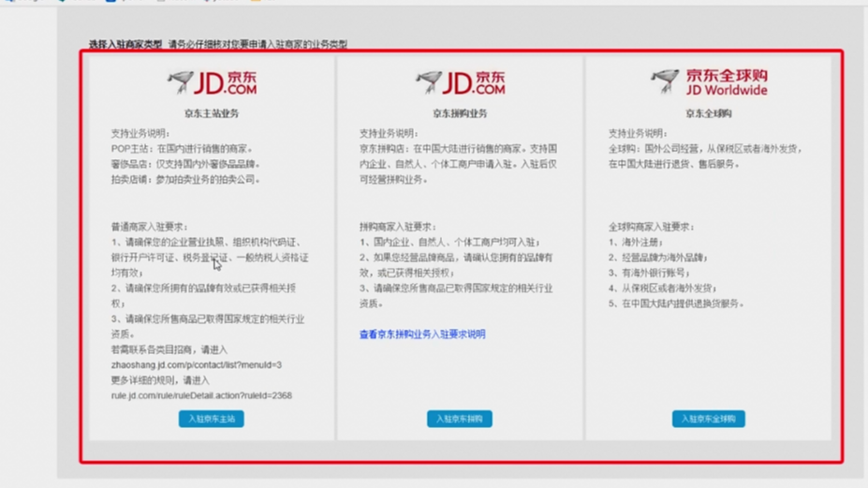Click the 拍卖店铺 description line
The image size is (868, 488).
pyautogui.click(x=186, y=180)
